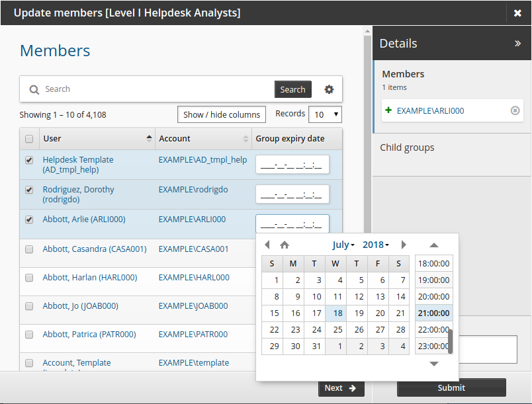532x404 pixels.
Task: Uncheck the Helpdesk Template row checkbox
Action: (29, 160)
